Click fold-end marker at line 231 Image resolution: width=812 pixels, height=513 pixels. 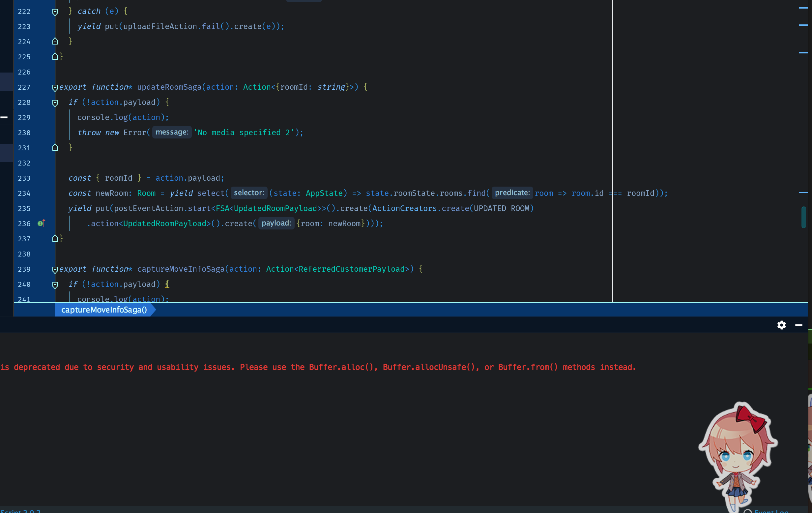click(55, 148)
